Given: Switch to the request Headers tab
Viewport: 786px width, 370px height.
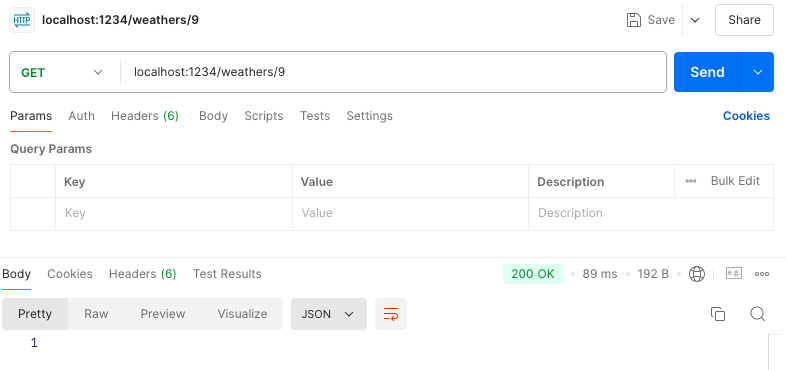Looking at the screenshot, I should pyautogui.click(x=145, y=116).
